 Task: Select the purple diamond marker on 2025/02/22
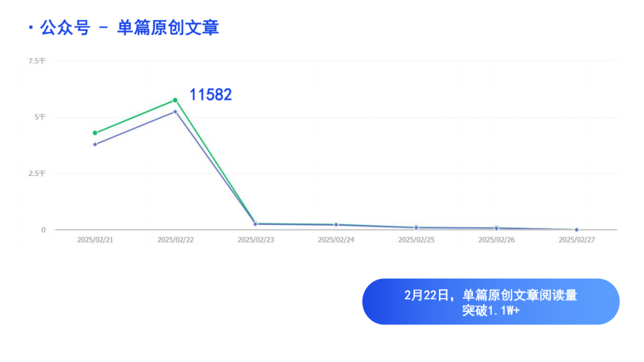tap(175, 112)
